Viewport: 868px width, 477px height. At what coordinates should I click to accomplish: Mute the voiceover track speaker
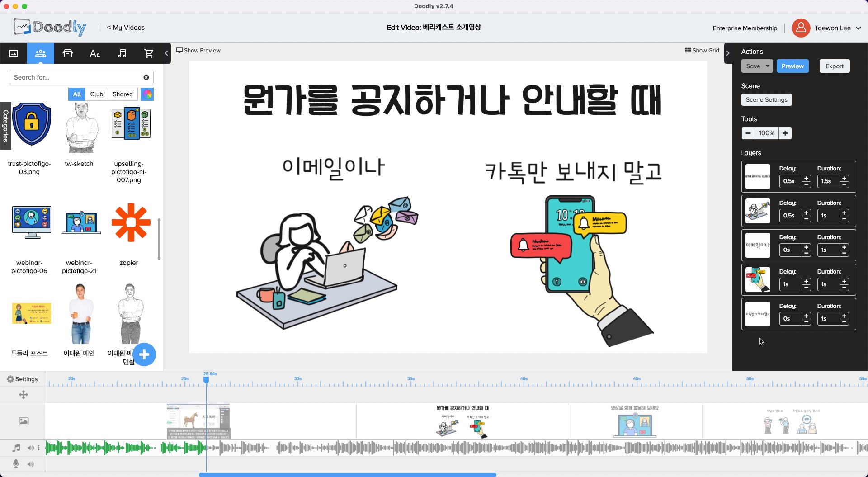point(30,464)
